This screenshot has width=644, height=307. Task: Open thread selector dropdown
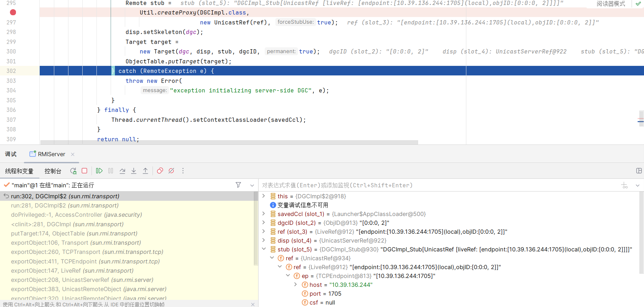coord(252,185)
